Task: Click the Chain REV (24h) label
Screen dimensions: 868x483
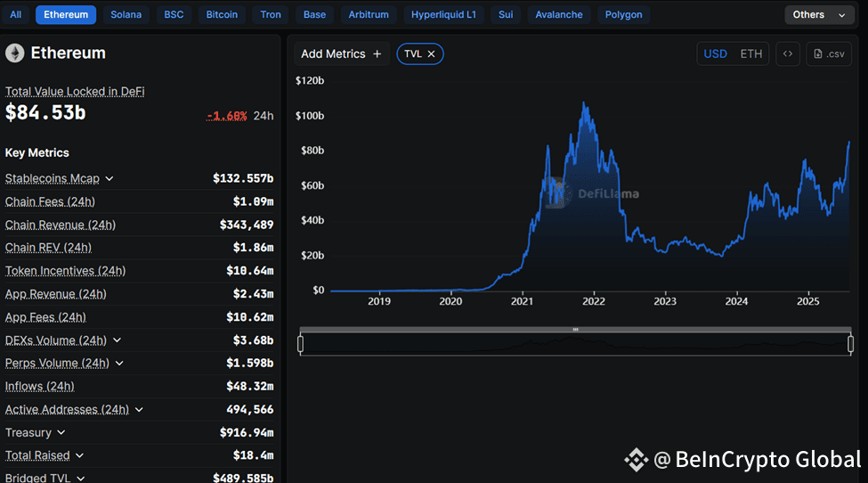Action: tap(48, 248)
